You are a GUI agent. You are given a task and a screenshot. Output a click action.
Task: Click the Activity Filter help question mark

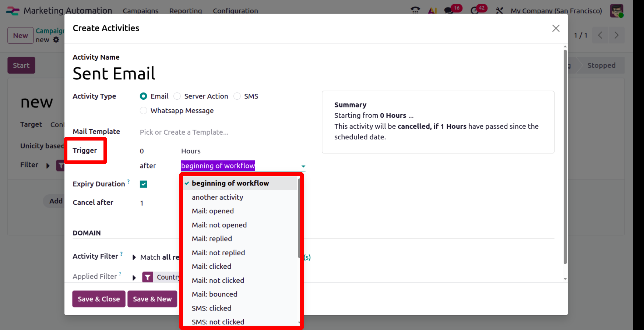click(x=122, y=254)
